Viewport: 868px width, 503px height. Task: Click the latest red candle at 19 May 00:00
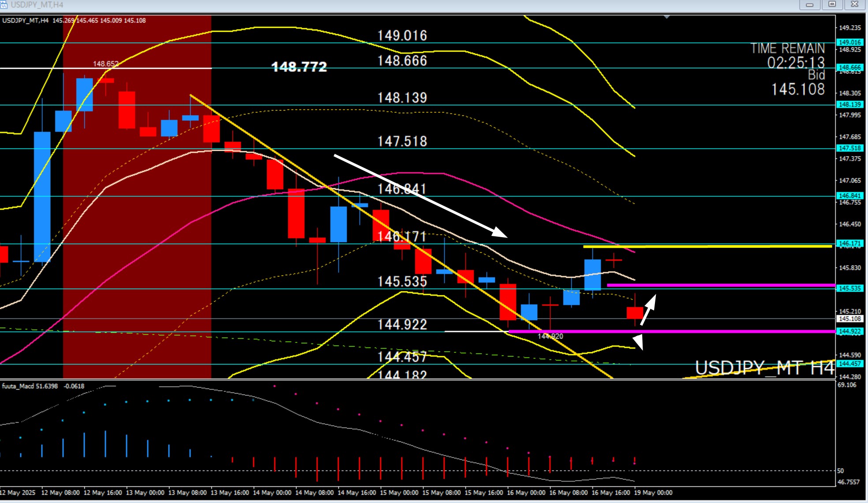click(x=635, y=313)
